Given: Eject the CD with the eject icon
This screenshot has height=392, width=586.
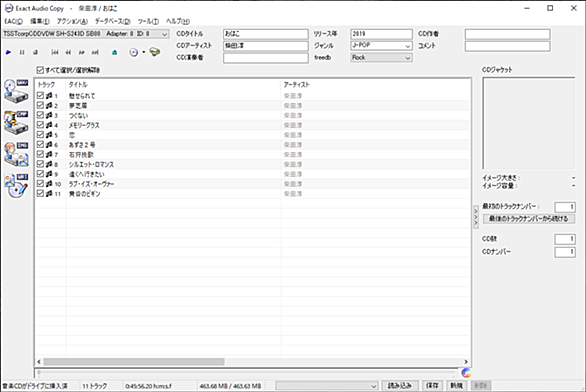Looking at the screenshot, I should click(114, 52).
